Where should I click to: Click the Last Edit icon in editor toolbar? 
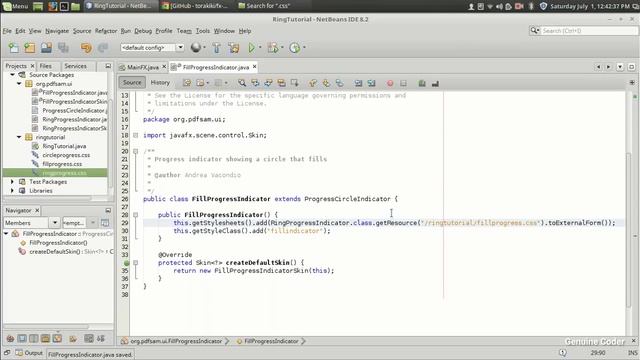click(x=187, y=83)
